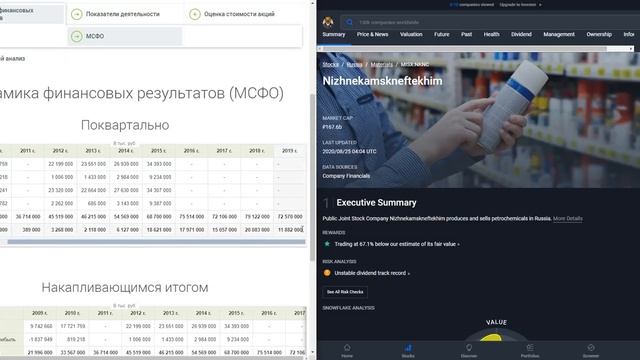Click the 2011 г. quarterly column header
This screenshot has height=360, width=640.
[28, 151]
